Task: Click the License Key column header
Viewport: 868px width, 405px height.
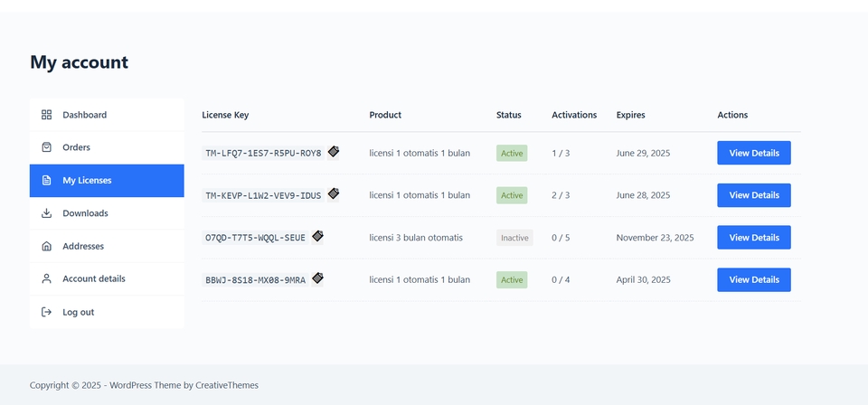Action: [x=225, y=115]
